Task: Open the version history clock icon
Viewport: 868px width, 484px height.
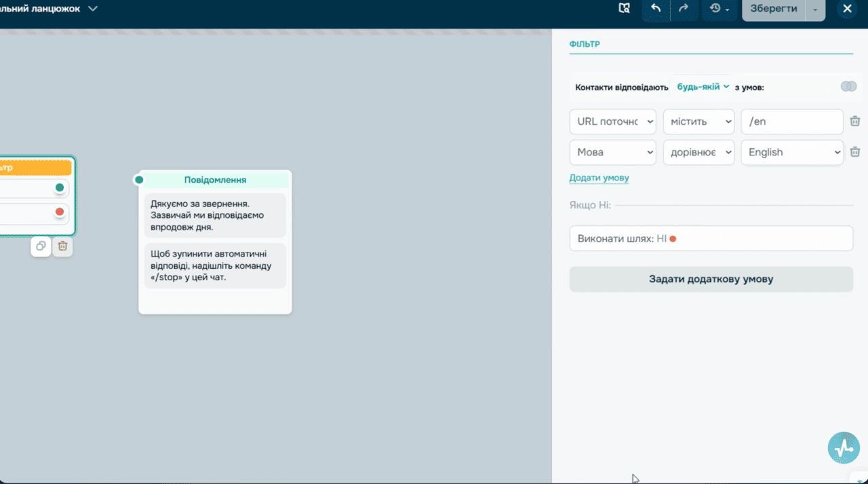Action: pos(719,9)
